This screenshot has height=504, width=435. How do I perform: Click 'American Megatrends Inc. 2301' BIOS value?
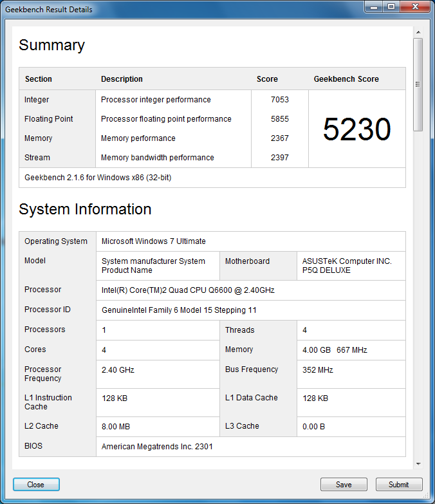point(157,447)
